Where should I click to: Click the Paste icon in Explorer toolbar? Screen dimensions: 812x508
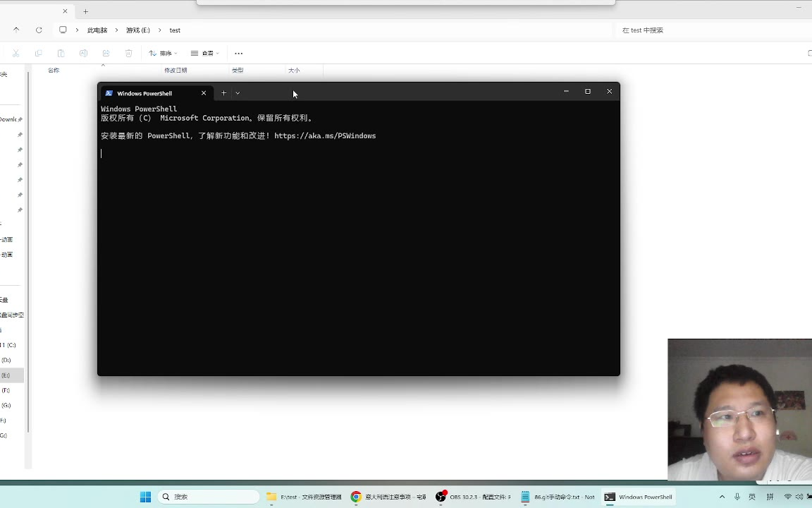click(61, 54)
